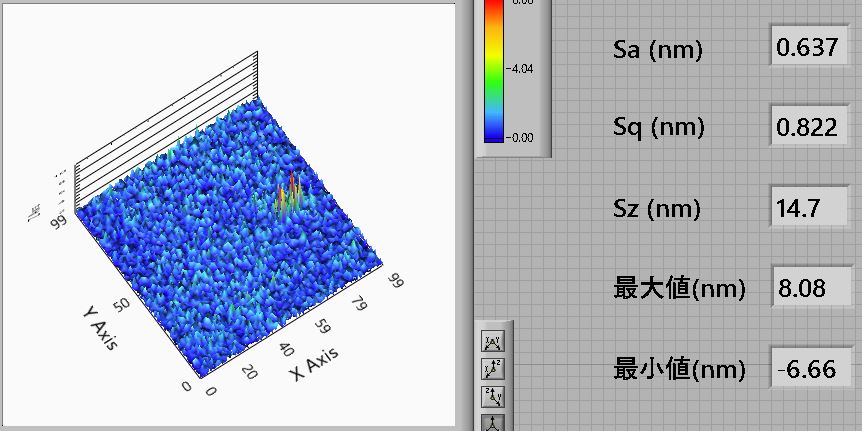Click the red peak on surface plot
Viewport: 862px width, 431px height.
click(x=292, y=181)
